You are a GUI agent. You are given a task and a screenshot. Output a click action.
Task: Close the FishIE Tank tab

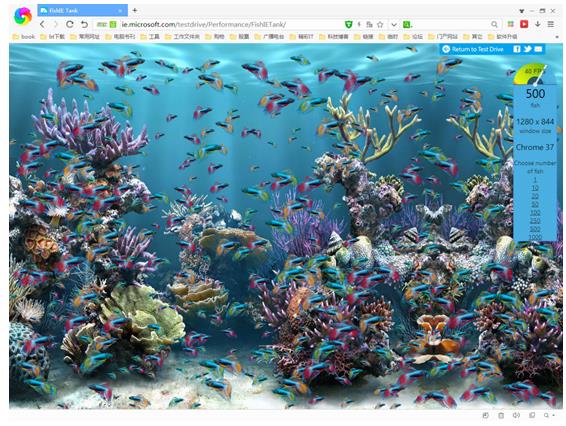click(x=120, y=11)
